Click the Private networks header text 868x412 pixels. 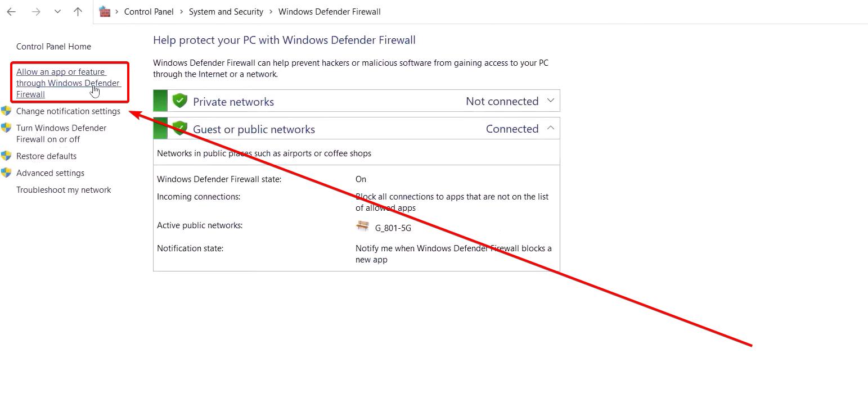(233, 102)
